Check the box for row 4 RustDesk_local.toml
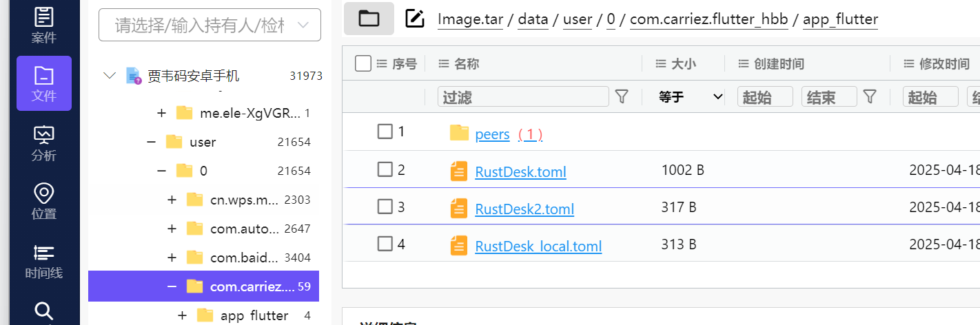The image size is (980, 325). tap(385, 244)
